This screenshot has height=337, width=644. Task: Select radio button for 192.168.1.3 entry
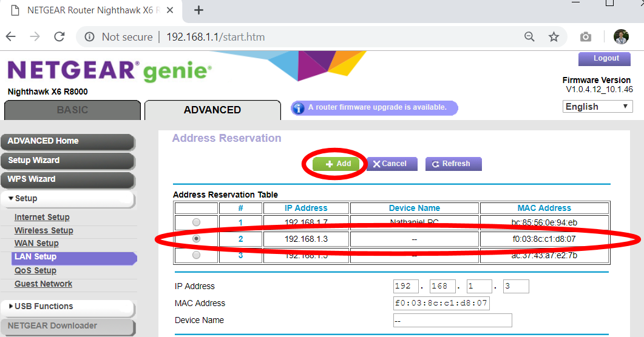[x=196, y=239]
